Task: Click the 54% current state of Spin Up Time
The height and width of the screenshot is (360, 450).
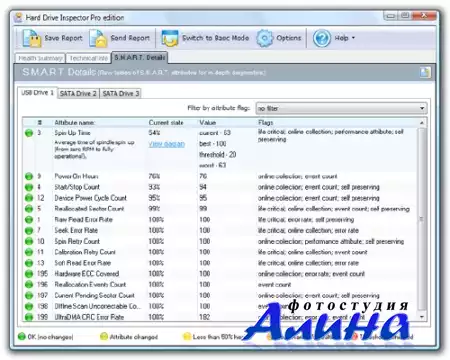Action: pyautogui.click(x=154, y=133)
